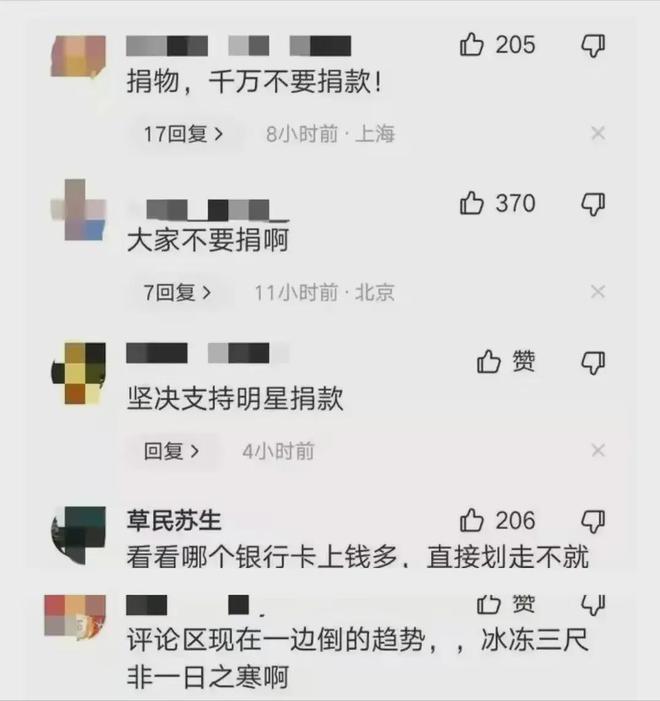The height and width of the screenshot is (701, 660).
Task: Like the '评论区现在一边倒' comment
Action: (488, 604)
